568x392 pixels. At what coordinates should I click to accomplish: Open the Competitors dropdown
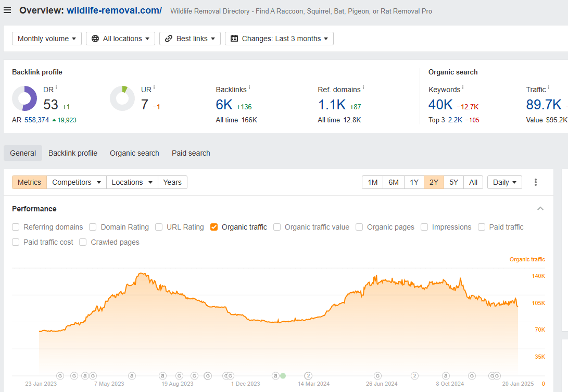(77, 182)
